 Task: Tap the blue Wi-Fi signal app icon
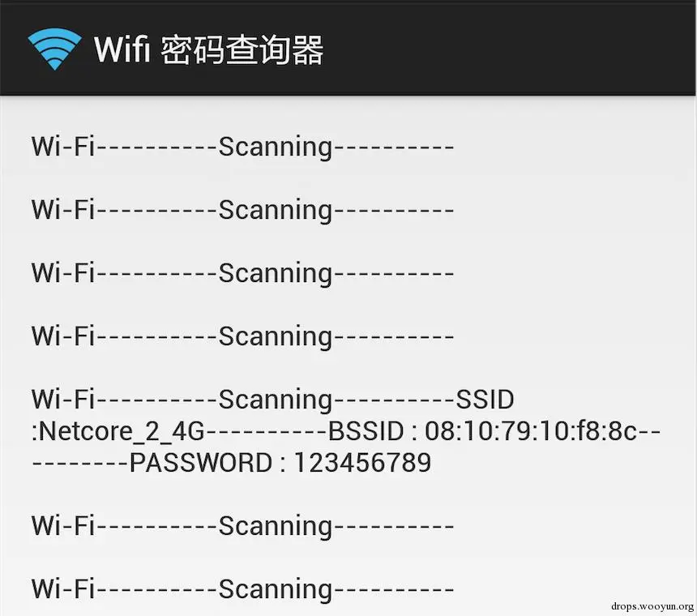[54, 49]
